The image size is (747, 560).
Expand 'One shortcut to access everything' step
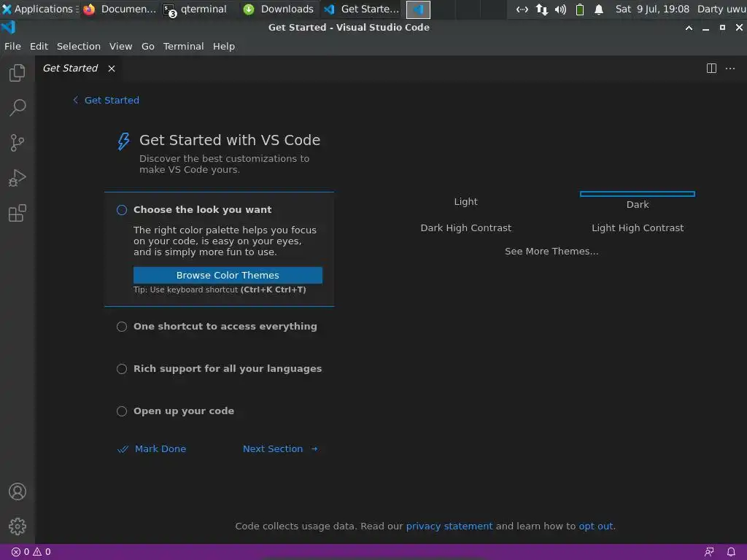(x=225, y=326)
